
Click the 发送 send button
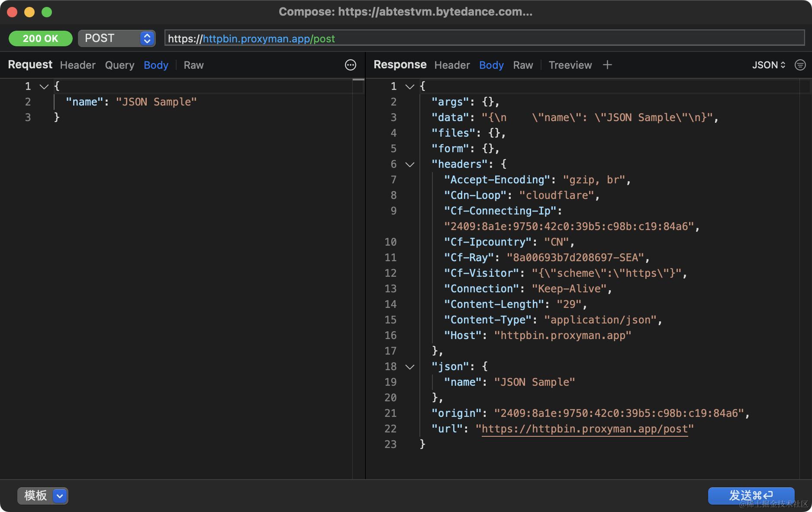(x=751, y=496)
